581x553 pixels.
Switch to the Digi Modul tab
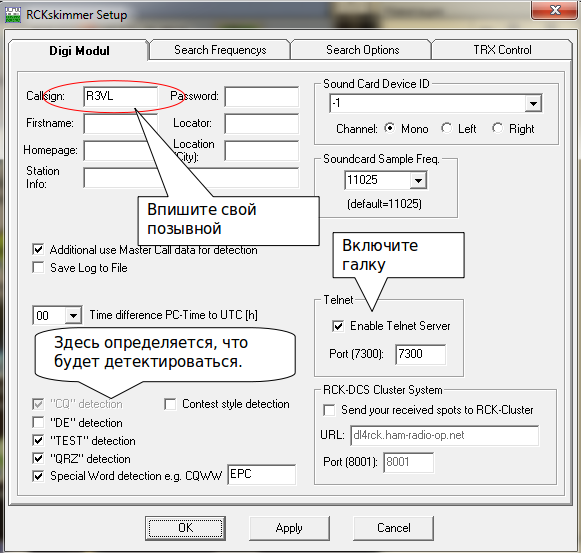tap(79, 50)
